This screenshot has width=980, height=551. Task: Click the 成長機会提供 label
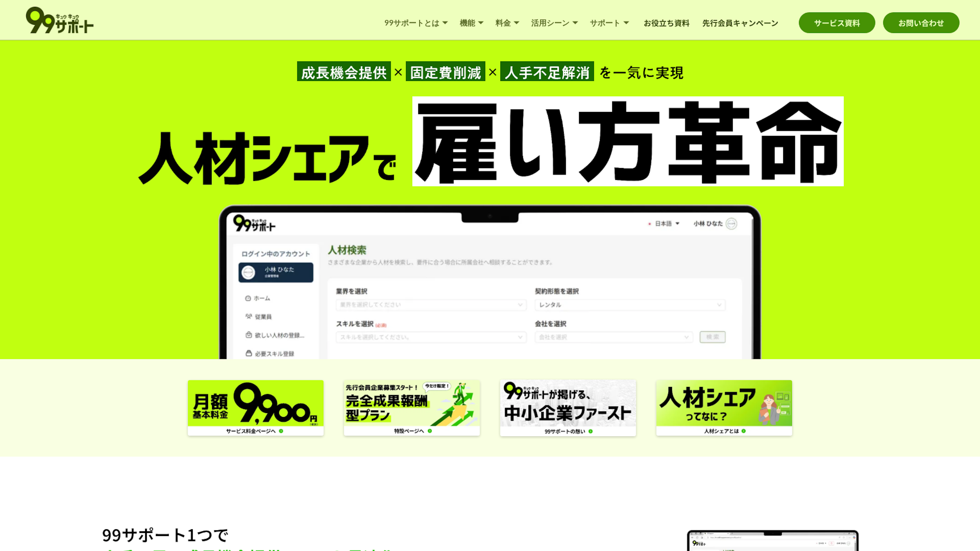pyautogui.click(x=344, y=71)
